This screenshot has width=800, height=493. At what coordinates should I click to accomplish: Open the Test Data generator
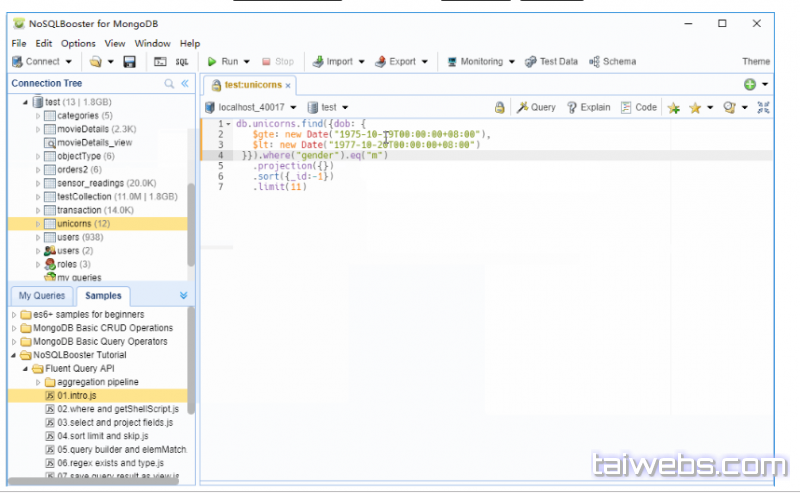click(550, 62)
